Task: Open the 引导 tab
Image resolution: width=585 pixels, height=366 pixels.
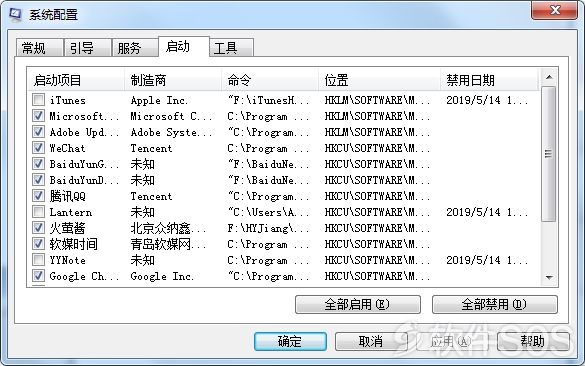Action: pos(88,48)
